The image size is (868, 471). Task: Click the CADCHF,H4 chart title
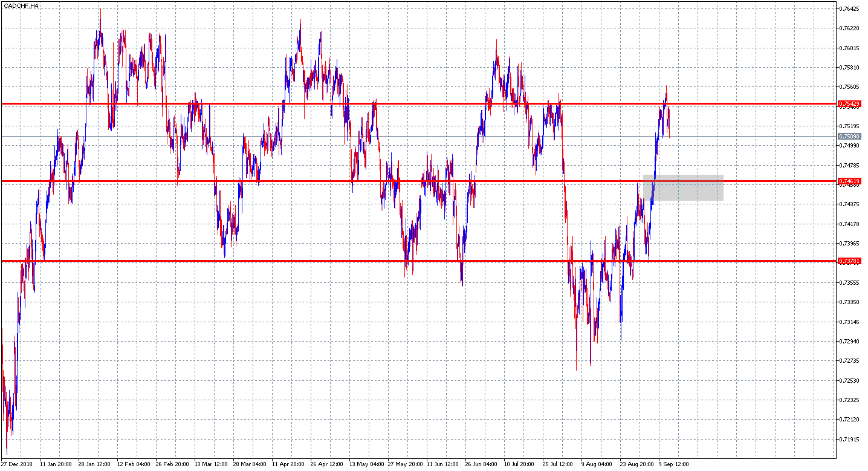coord(22,5)
